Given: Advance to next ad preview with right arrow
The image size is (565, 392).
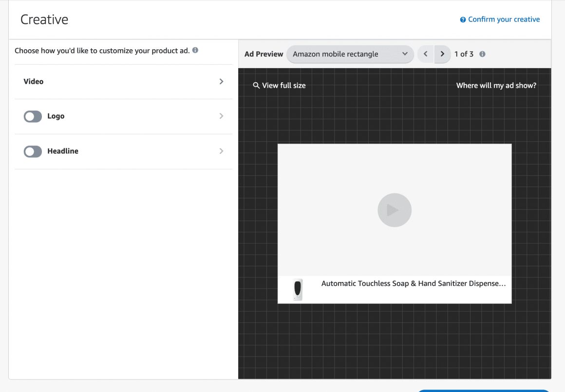Looking at the screenshot, I should tap(442, 54).
